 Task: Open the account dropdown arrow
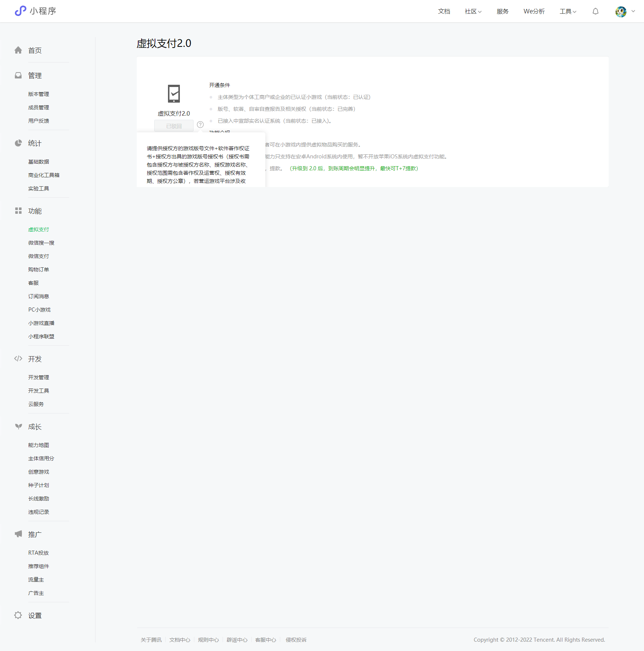pos(633,11)
